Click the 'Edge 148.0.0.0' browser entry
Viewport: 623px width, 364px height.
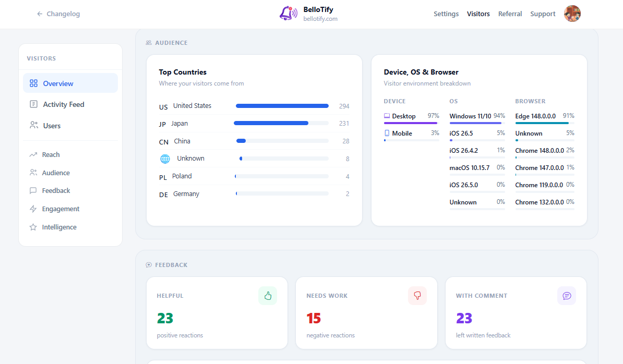click(535, 116)
